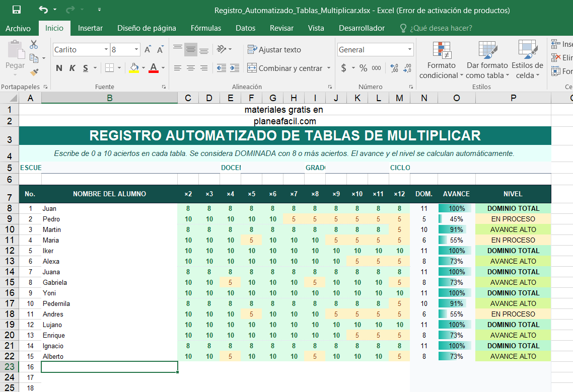
Task: Click the select-all corner triangle
Action: tap(13, 98)
